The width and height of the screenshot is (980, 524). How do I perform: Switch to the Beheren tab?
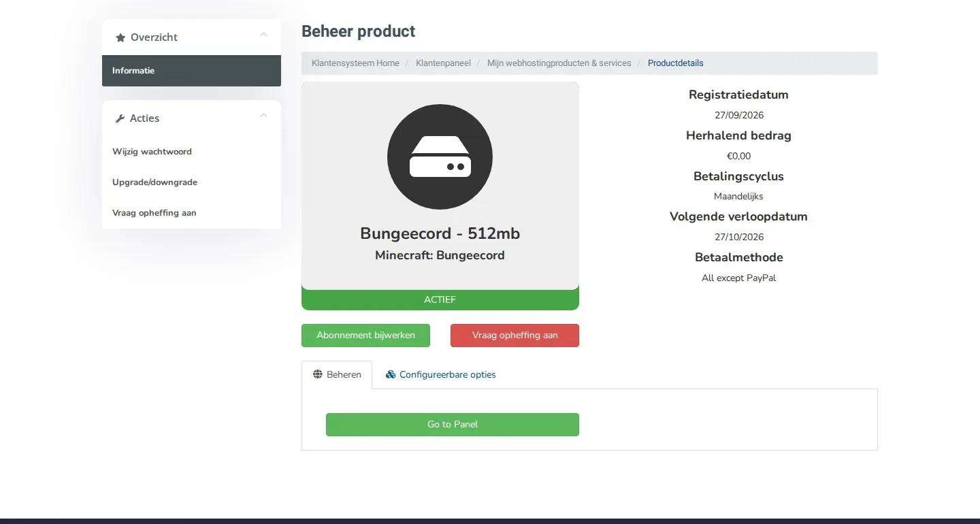(x=337, y=375)
